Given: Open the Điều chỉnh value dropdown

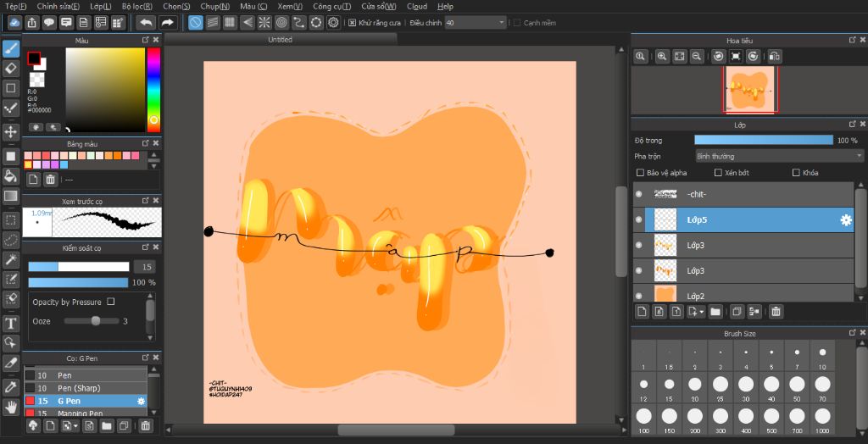Looking at the screenshot, I should coord(476,23).
